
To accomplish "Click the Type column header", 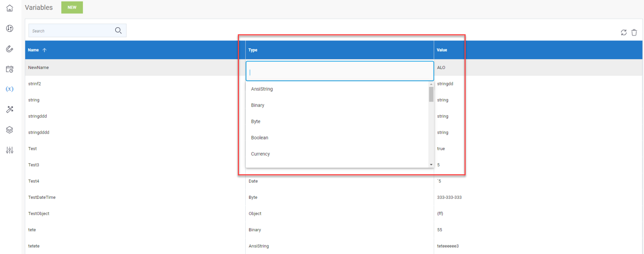I will coord(253,50).
